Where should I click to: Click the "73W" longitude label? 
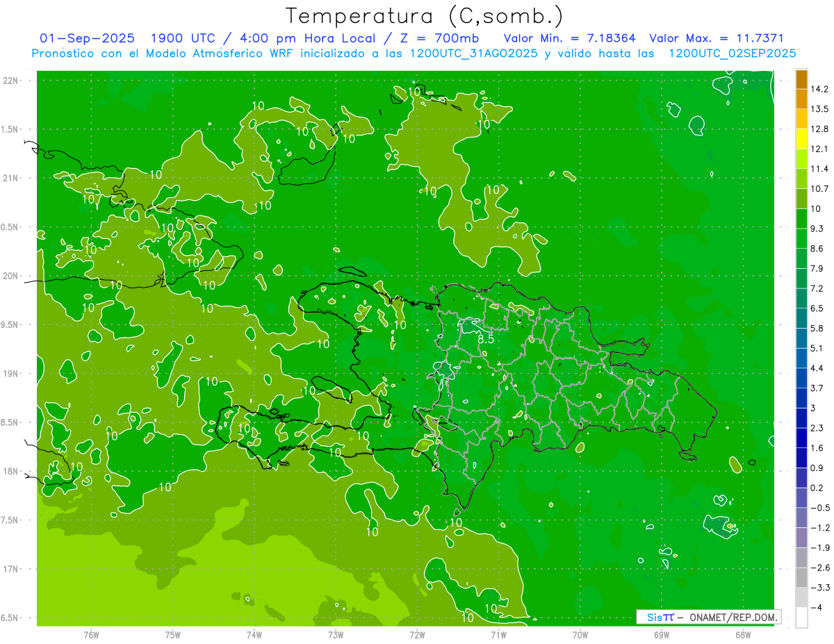pyautogui.click(x=336, y=634)
